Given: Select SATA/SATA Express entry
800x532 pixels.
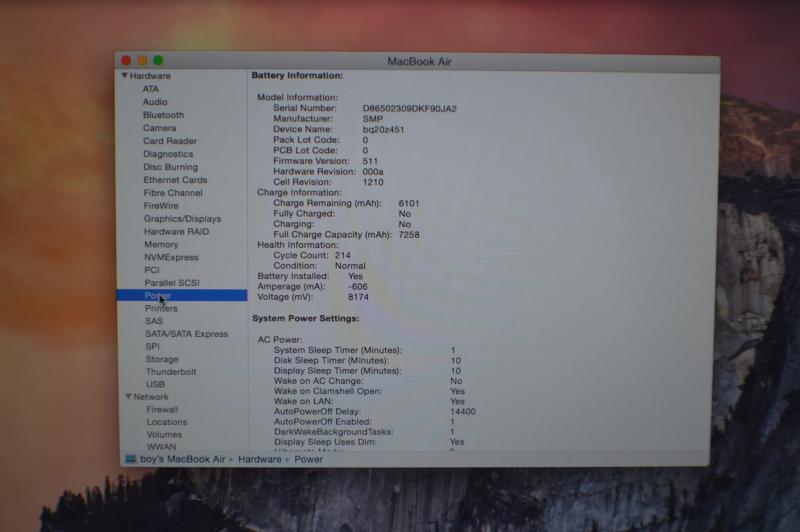Looking at the screenshot, I should [187, 334].
